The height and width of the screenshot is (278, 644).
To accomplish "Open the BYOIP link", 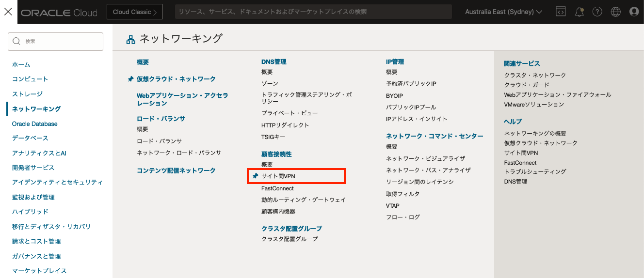I will (394, 96).
